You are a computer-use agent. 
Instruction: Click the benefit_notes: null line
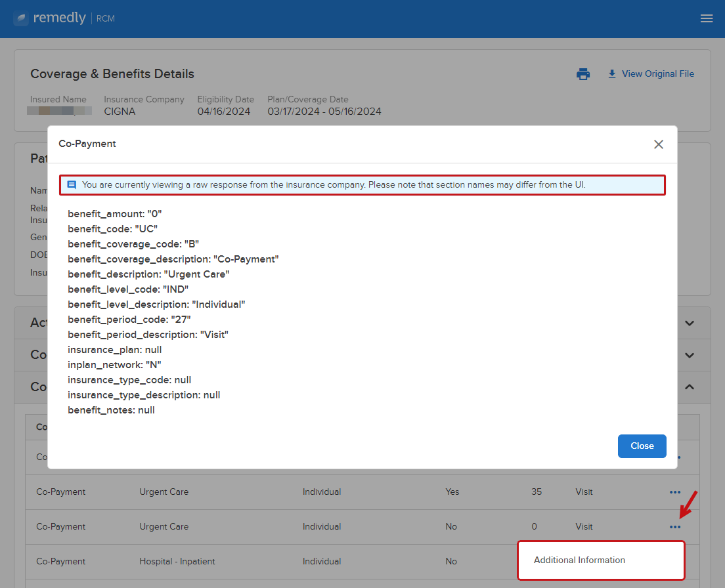(111, 410)
